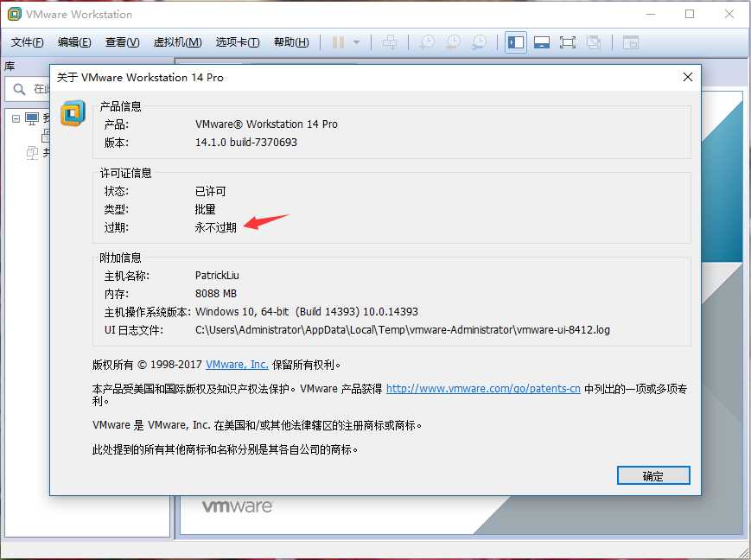Toggle the library sidebar view icon

click(516, 42)
